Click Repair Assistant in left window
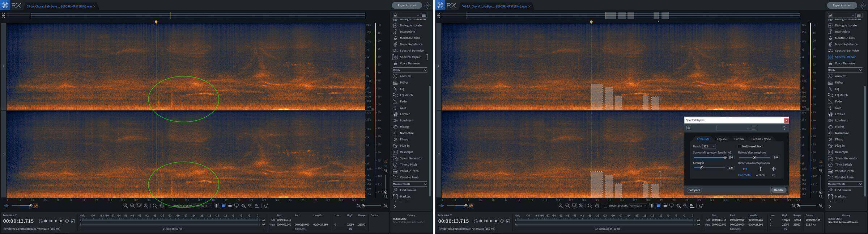Screen dimensions: 868x234 [407, 5]
